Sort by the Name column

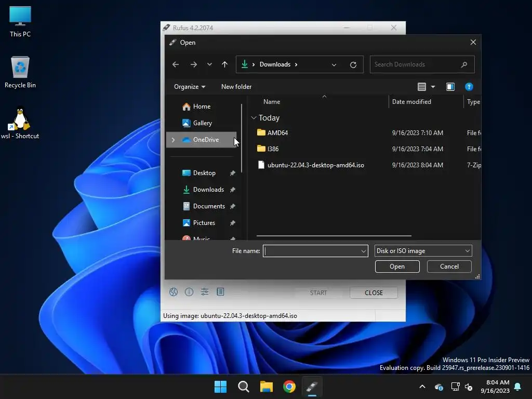tap(271, 102)
